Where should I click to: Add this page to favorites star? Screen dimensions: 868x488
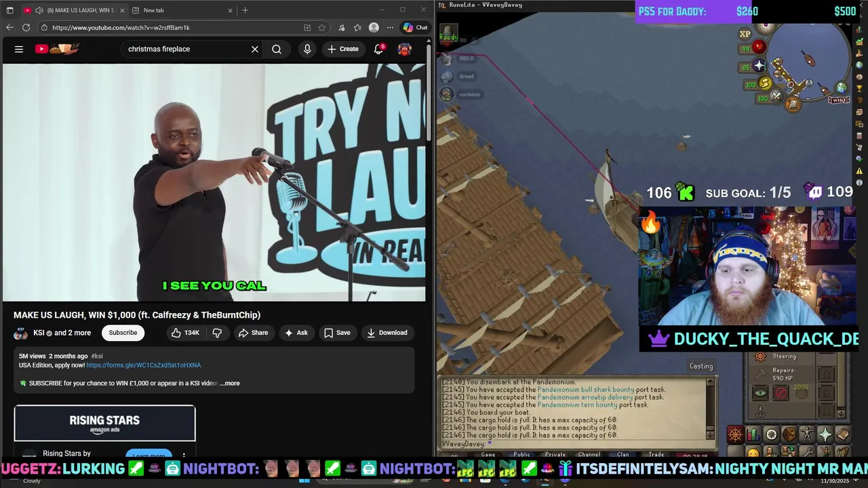click(x=322, y=28)
